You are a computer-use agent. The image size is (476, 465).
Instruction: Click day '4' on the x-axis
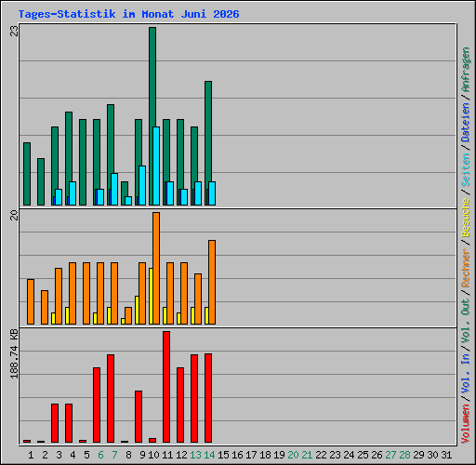coord(73,455)
